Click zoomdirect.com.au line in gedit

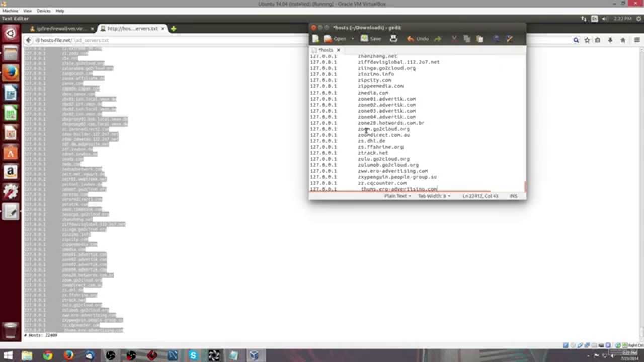coord(383,135)
